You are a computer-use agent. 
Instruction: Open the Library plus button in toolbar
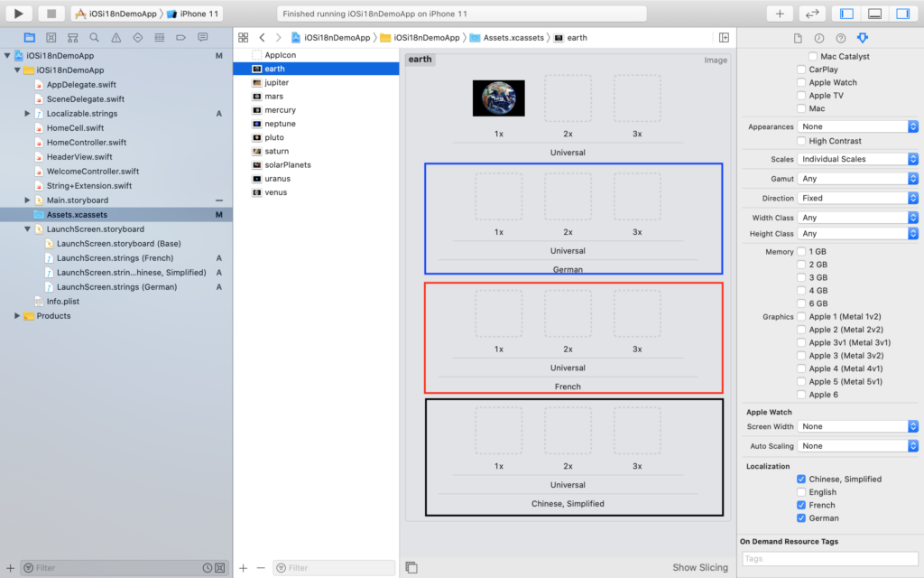(780, 14)
